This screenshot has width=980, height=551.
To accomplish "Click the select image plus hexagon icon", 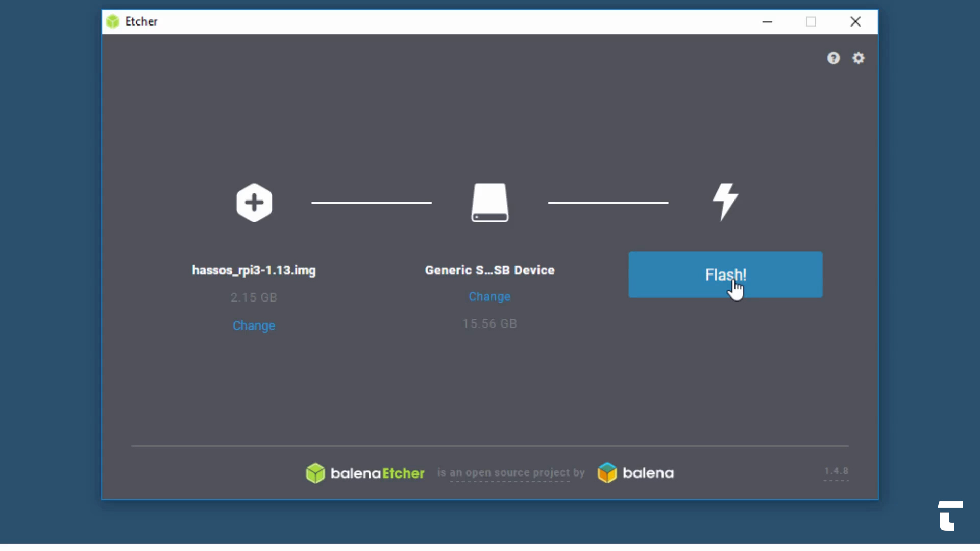I will pos(254,203).
